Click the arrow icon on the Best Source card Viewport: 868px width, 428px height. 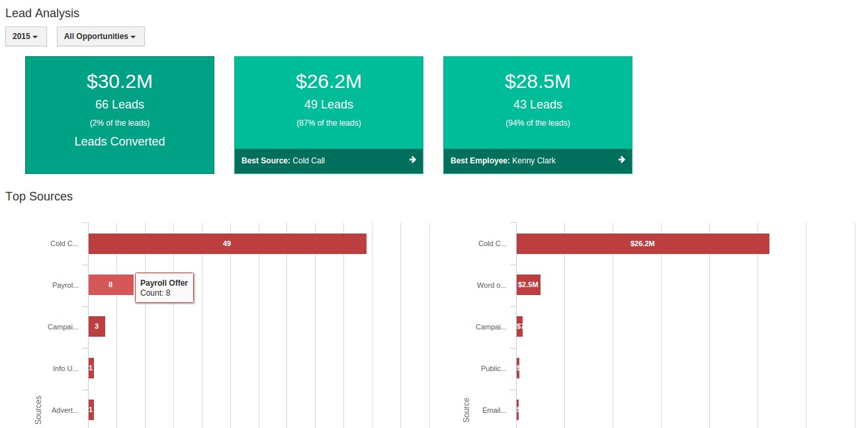click(x=413, y=160)
